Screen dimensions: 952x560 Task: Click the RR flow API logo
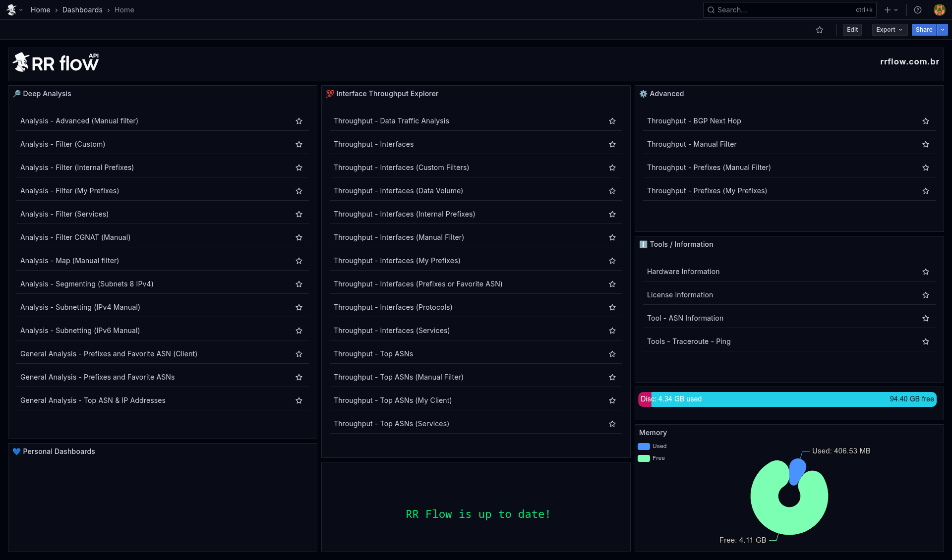56,62
